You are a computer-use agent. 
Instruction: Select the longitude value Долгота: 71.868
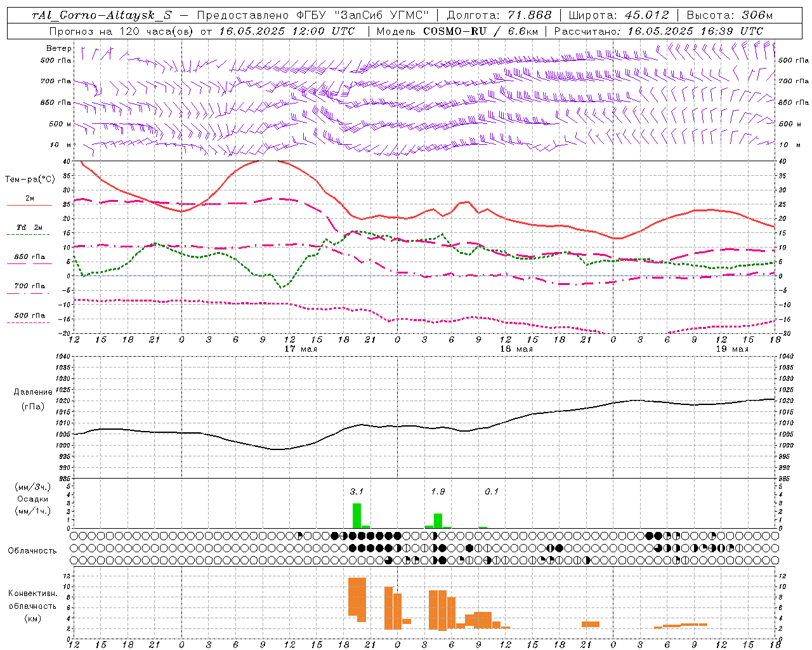[499, 16]
